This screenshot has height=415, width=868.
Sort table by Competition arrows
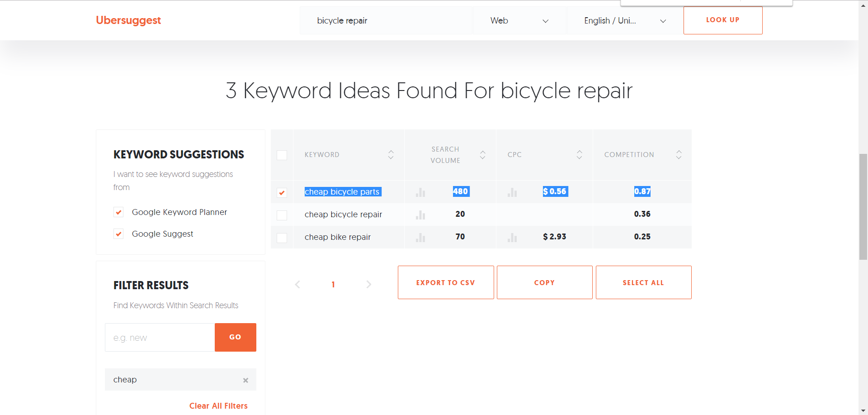click(679, 155)
